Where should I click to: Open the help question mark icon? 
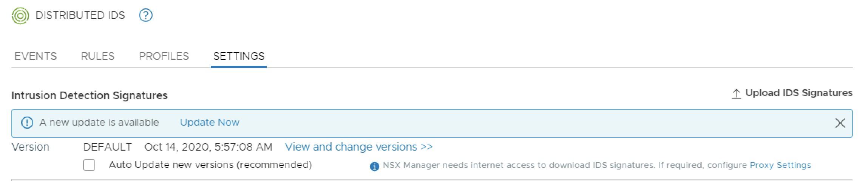(146, 16)
